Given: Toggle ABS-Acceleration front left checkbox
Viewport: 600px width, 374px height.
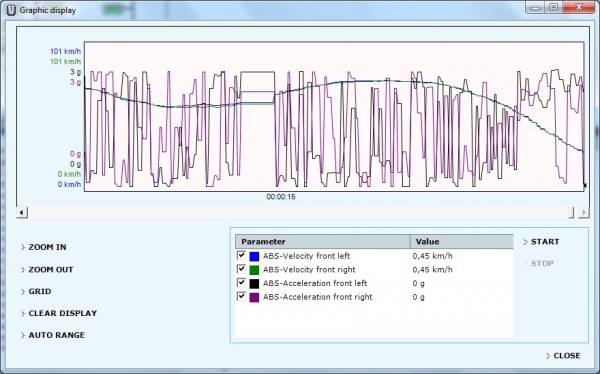Looking at the screenshot, I should tap(241, 283).
